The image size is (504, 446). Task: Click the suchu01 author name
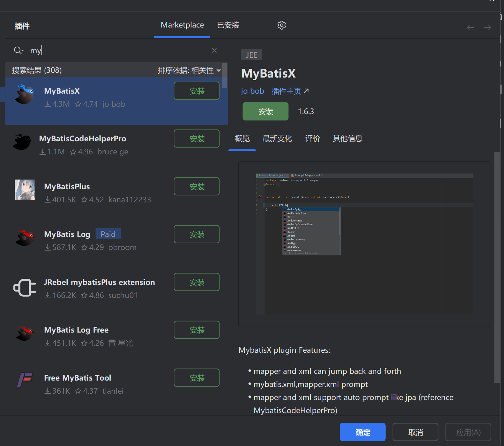pos(123,295)
